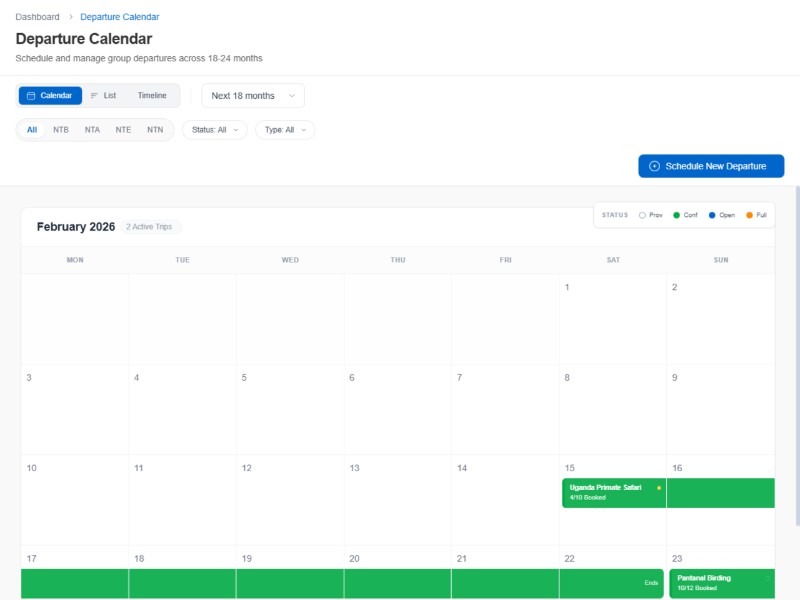The height and width of the screenshot is (600, 800).
Task: Switch to the Timeline view tab
Action: [x=152, y=96]
